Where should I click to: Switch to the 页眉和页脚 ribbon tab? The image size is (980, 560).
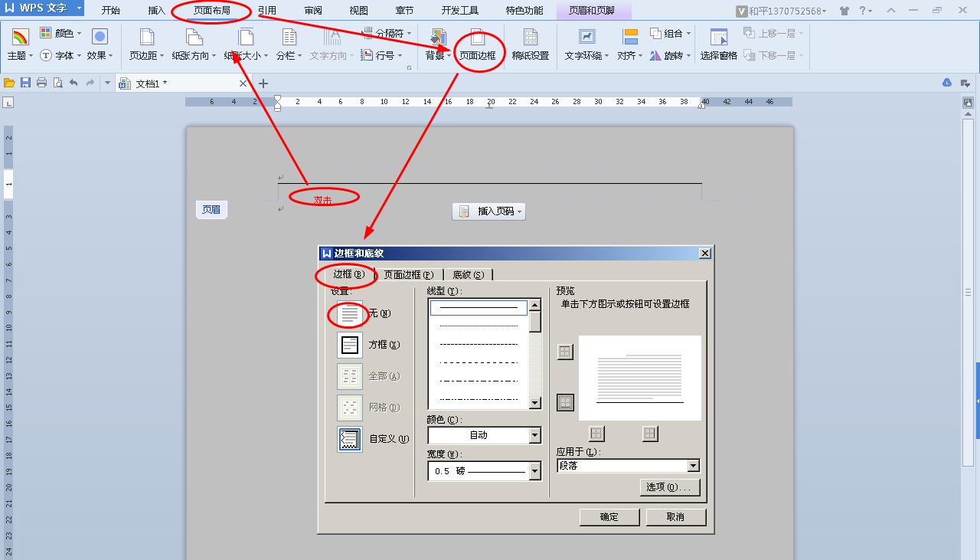click(592, 11)
